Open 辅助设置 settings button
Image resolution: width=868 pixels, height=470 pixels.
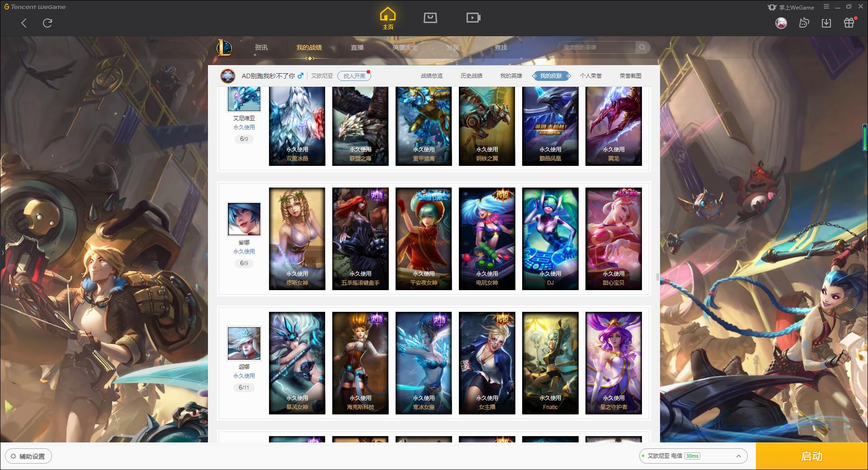pyautogui.click(x=28, y=456)
